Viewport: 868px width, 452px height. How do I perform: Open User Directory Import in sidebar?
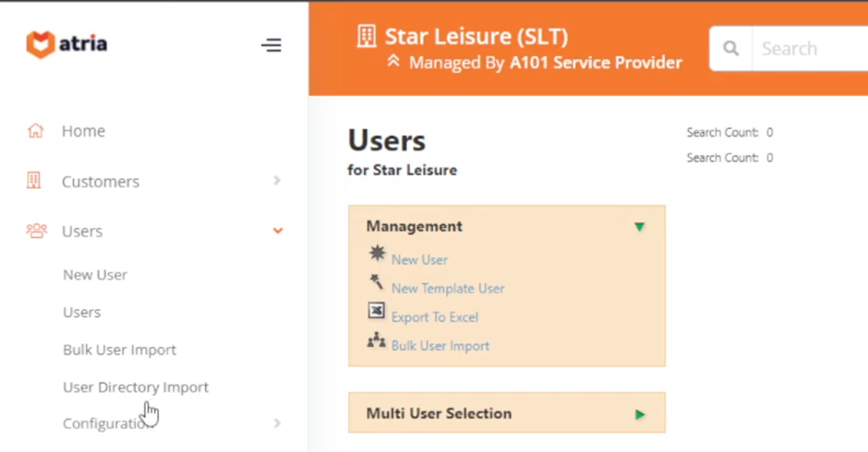click(136, 387)
